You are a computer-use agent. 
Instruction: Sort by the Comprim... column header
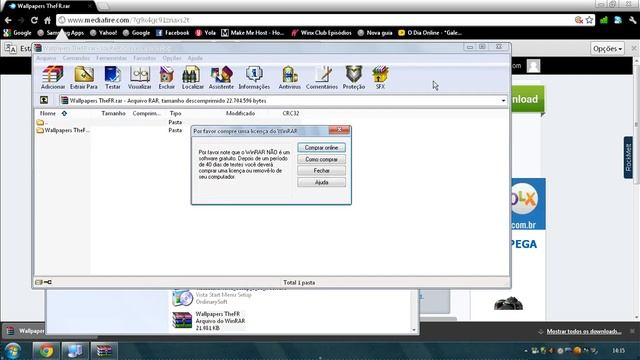point(147,113)
